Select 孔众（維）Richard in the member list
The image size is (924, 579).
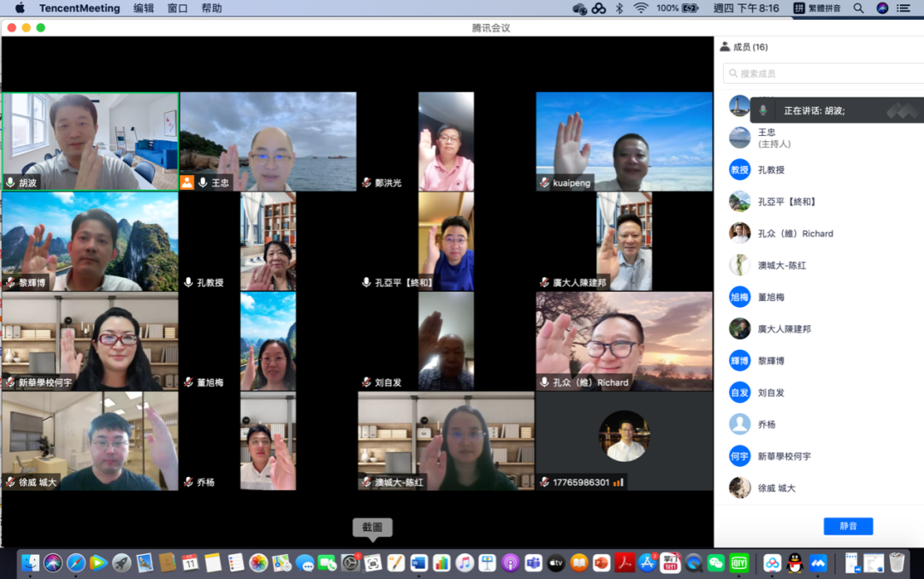(794, 233)
